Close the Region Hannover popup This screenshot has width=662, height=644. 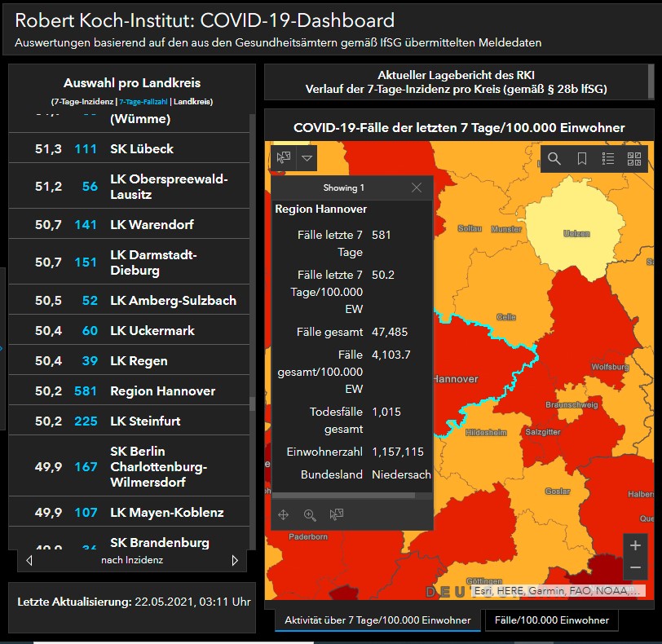click(x=417, y=187)
